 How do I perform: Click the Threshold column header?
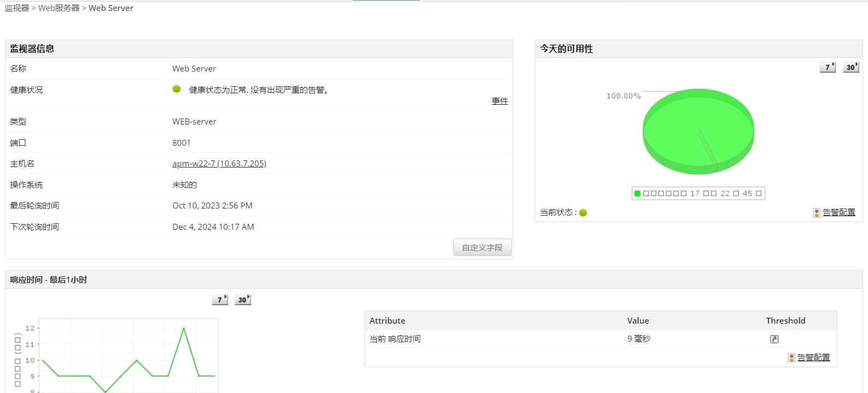[x=786, y=320]
